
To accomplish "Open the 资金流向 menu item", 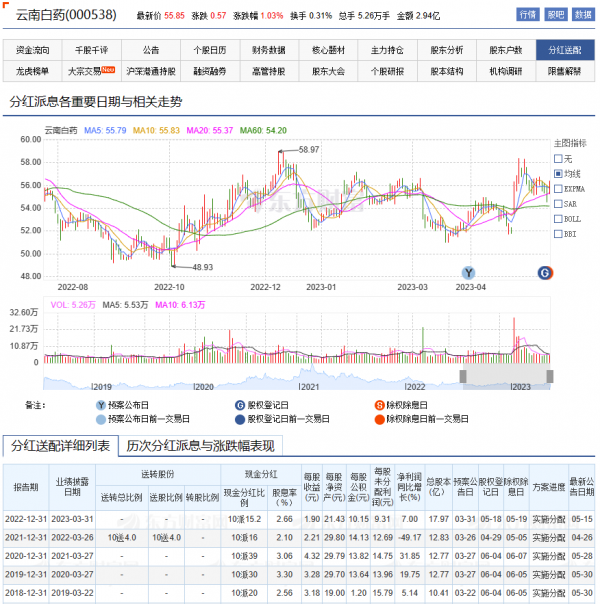I will pyautogui.click(x=33, y=50).
